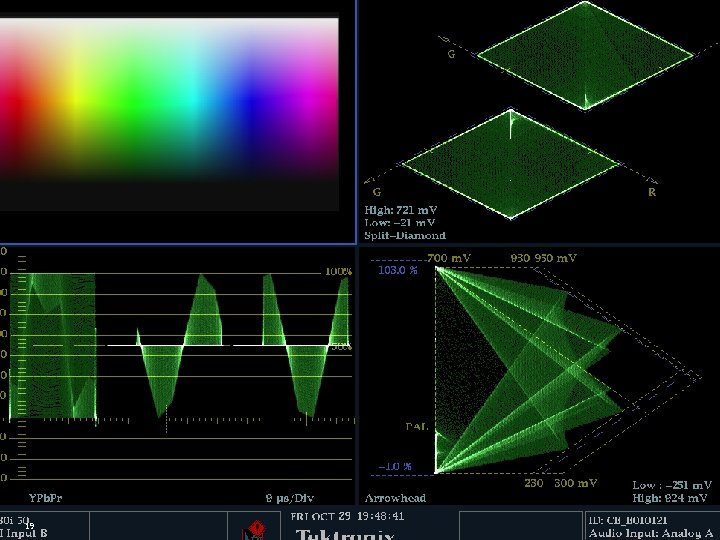The height and width of the screenshot is (540, 720).
Task: Click the 'Low : -251 mV' arrowhead readout
Action: [672, 485]
